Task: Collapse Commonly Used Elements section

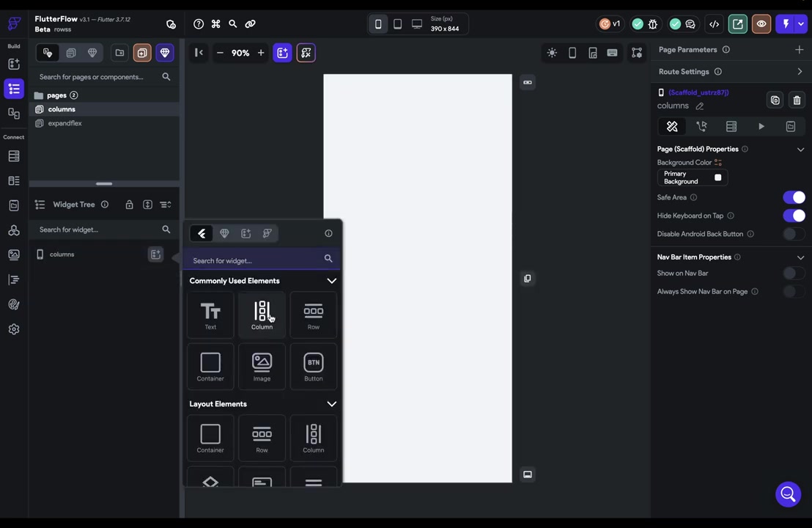Action: click(331, 281)
